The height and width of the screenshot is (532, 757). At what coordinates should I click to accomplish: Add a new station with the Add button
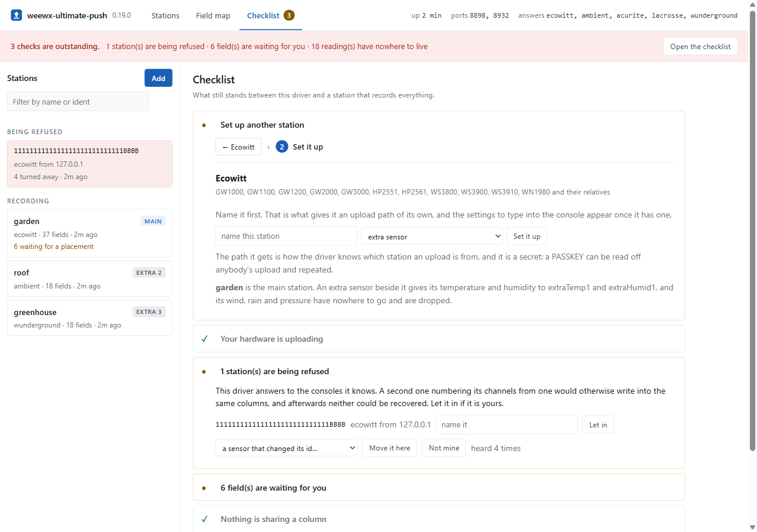(158, 78)
